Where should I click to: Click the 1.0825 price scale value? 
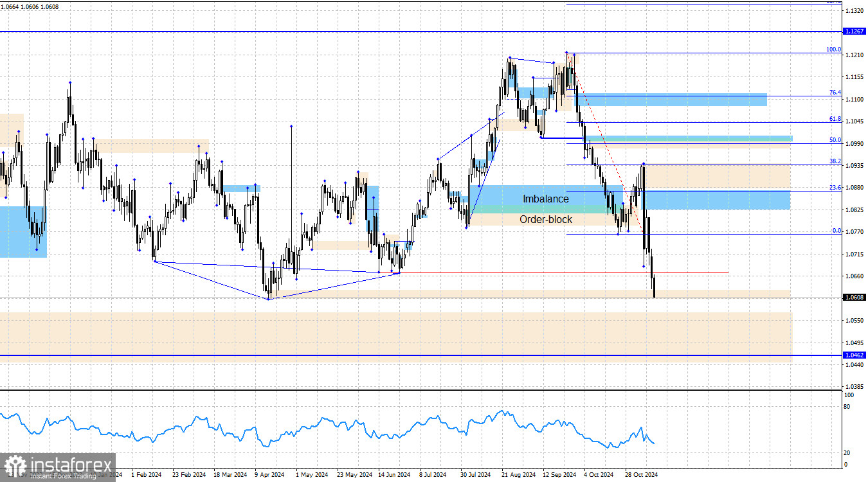(855, 210)
